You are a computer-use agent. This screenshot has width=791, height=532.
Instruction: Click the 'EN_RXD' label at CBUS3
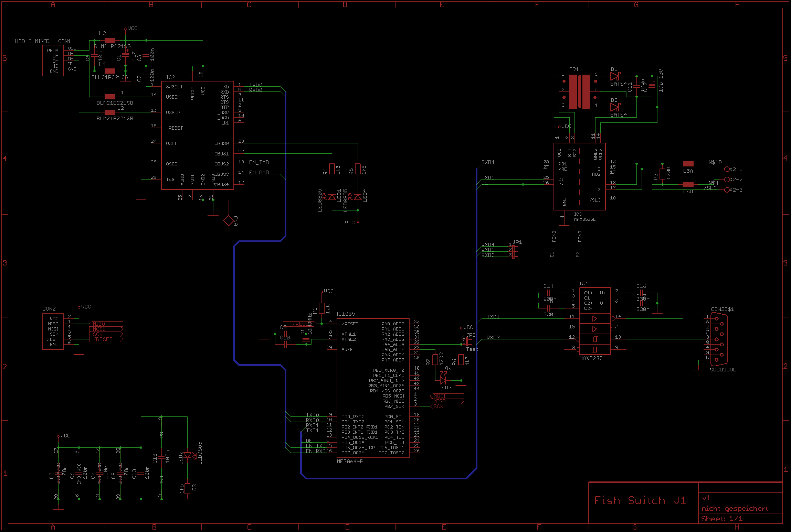tap(259, 173)
